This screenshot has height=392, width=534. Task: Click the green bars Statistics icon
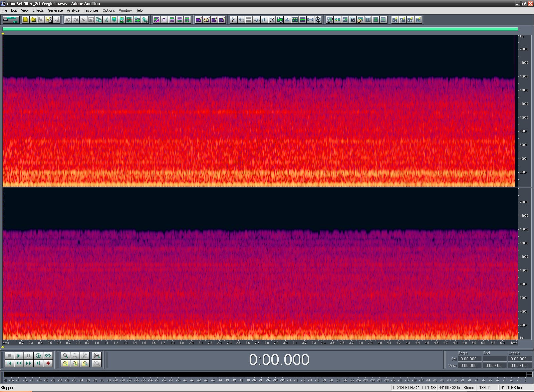click(376, 20)
